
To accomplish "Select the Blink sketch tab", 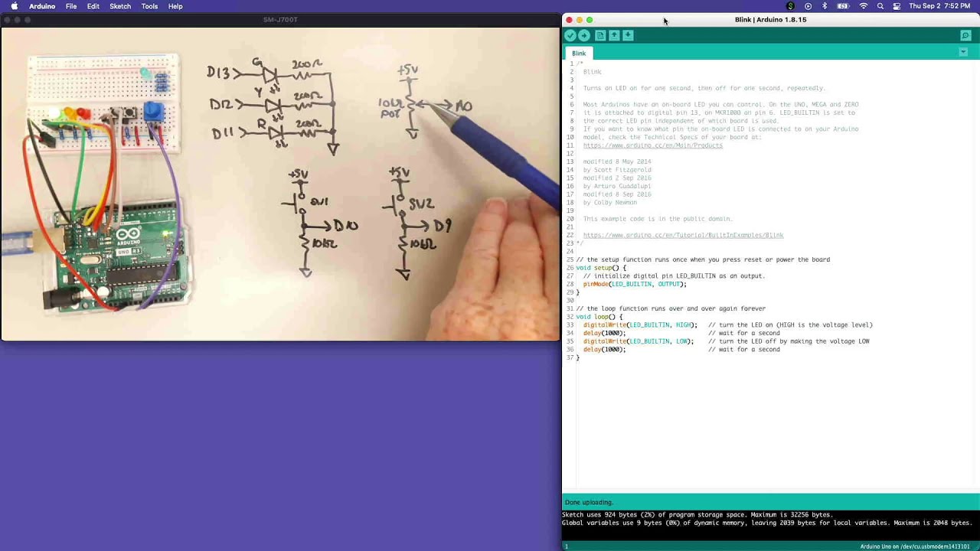I will pos(579,54).
